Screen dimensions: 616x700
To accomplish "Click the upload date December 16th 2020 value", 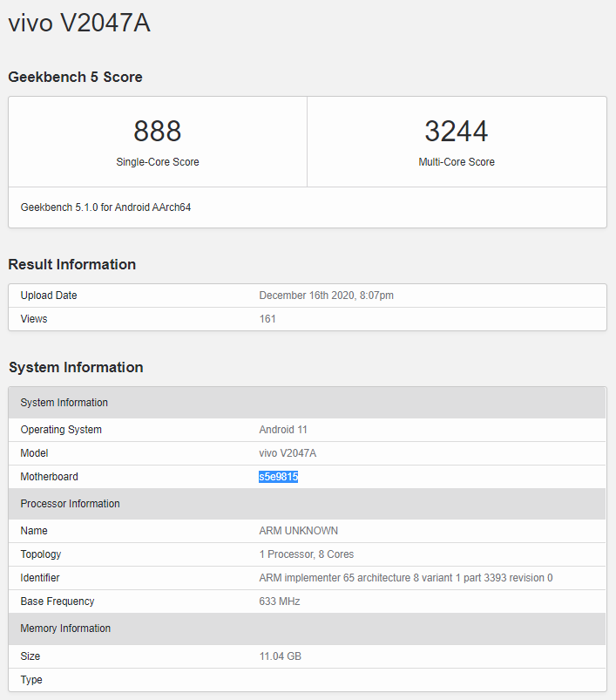I will [326, 296].
